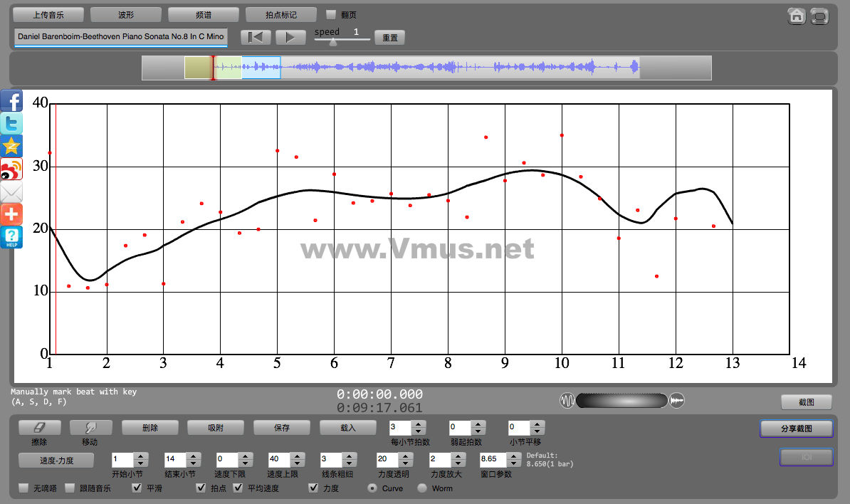This screenshot has height=504, width=850.
Task: Click the Facebook share icon
Action: [x=12, y=100]
